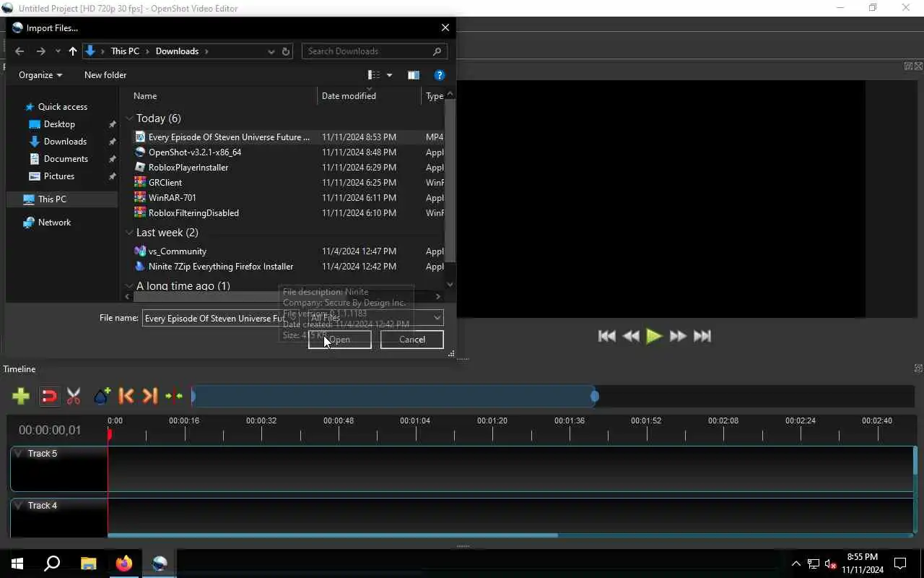Open recent locations dropdown arrow

point(58,51)
